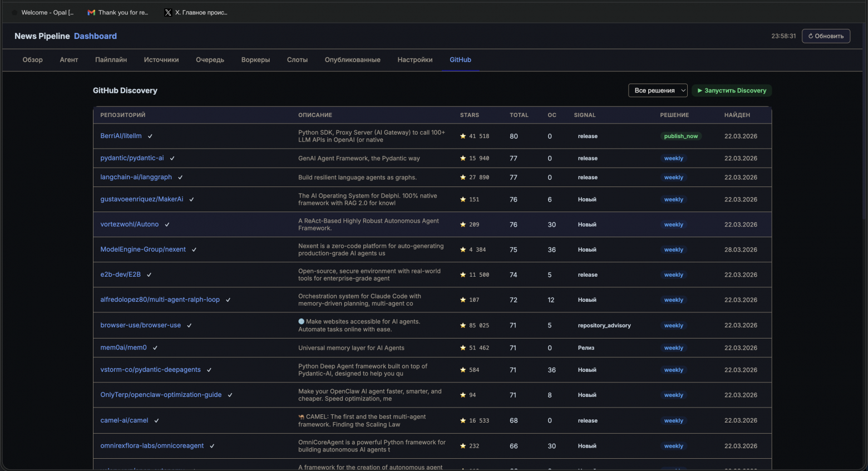The image size is (868, 471).
Task: Click the camel emoji in CAMEL description
Action: pyautogui.click(x=300, y=416)
